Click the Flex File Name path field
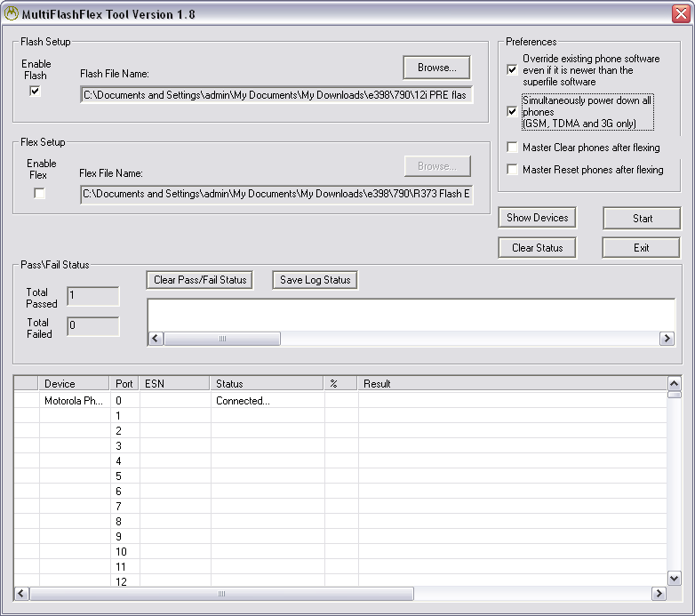 click(x=276, y=194)
